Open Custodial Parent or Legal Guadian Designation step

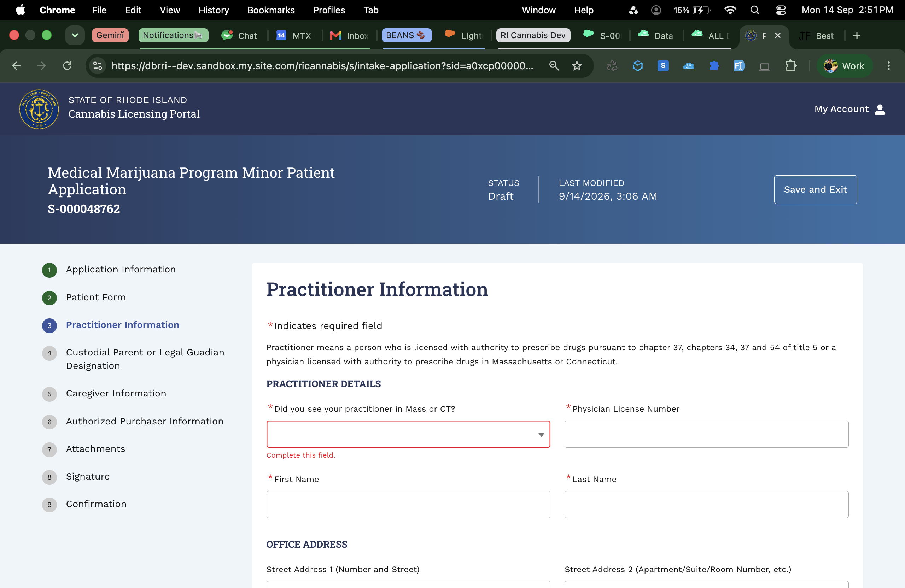pyautogui.click(x=145, y=359)
